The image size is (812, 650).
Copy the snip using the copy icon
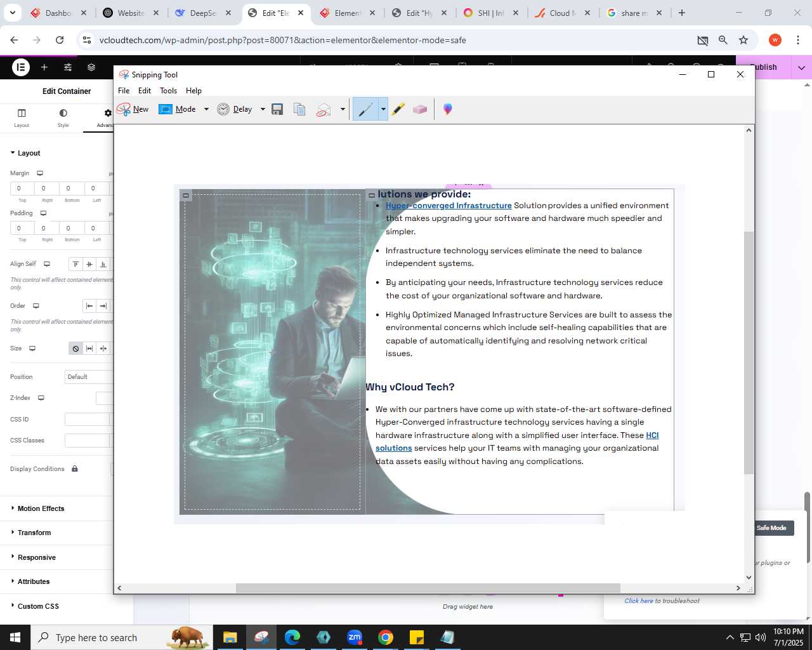299,109
